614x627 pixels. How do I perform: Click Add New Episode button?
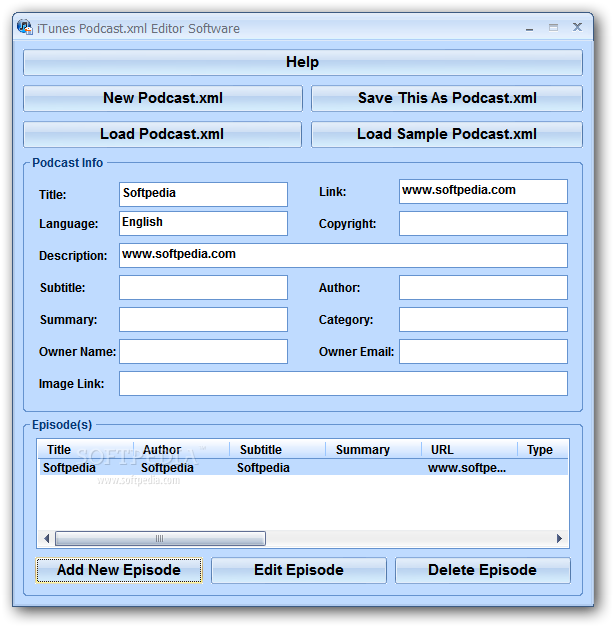(119, 570)
